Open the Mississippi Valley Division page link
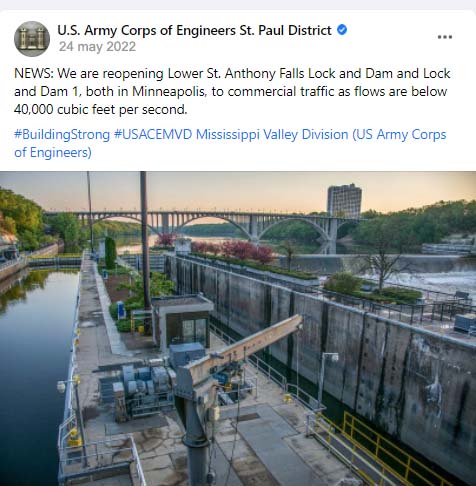 (321, 135)
